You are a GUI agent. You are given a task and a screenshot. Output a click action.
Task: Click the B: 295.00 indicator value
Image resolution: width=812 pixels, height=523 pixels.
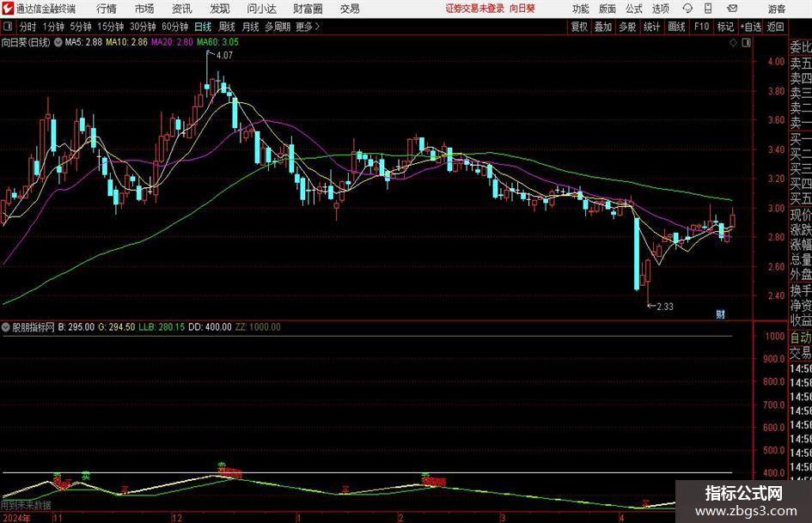[76, 327]
